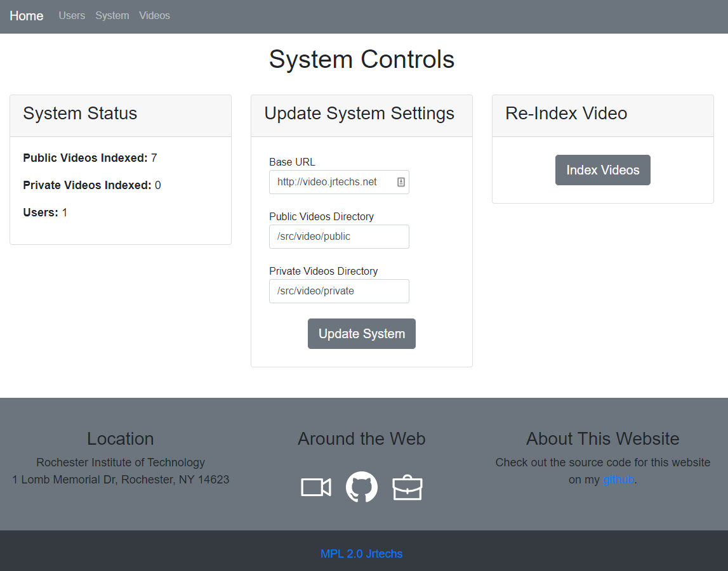
Task: Select the Private Videos Directory input
Action: pos(339,291)
